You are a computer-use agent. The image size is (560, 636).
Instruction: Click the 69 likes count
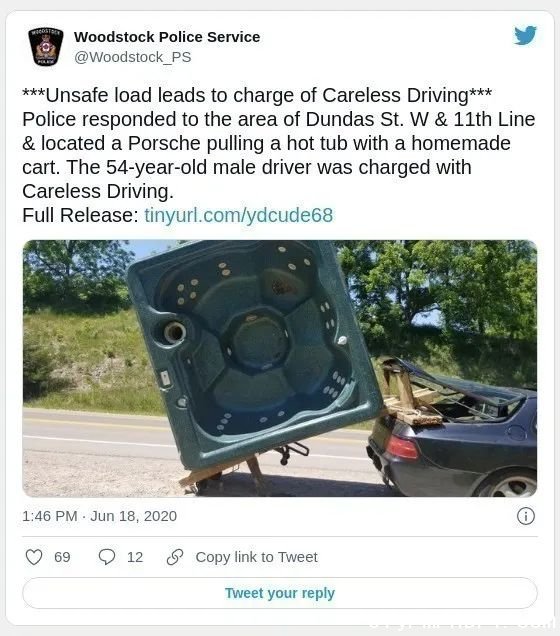[x=62, y=557]
